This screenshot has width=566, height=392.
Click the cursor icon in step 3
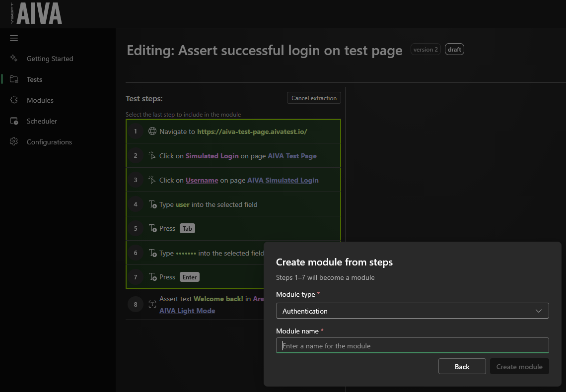pos(152,180)
